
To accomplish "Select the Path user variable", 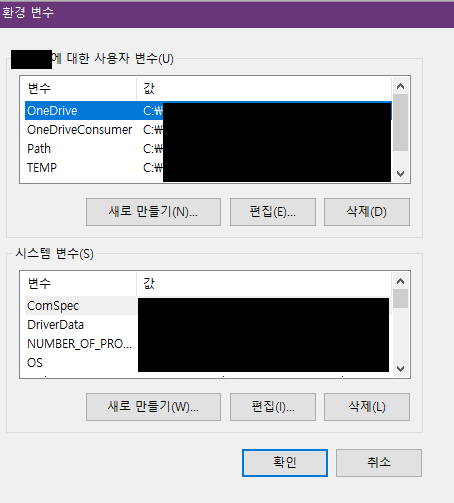I will [208, 149].
